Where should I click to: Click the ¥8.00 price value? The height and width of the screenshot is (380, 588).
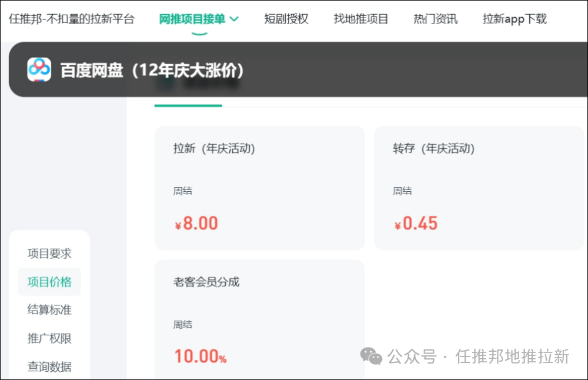196,223
